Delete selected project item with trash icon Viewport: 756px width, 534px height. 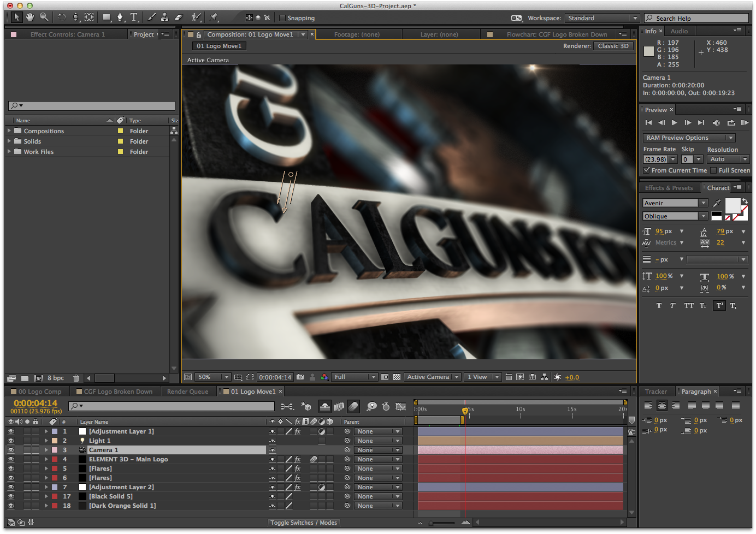tap(76, 378)
